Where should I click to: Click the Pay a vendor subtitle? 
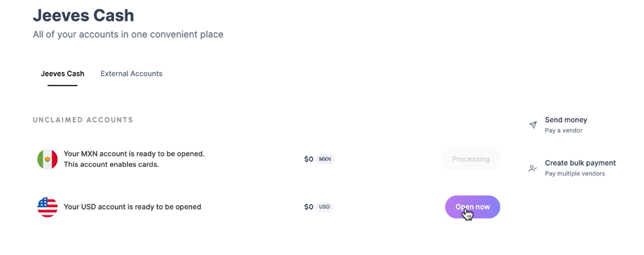564,131
